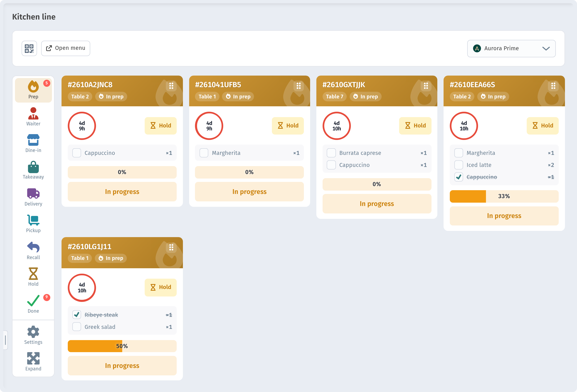The height and width of the screenshot is (392, 577).
Task: Check Margherita in order #261041UFB5
Action: coord(204,153)
